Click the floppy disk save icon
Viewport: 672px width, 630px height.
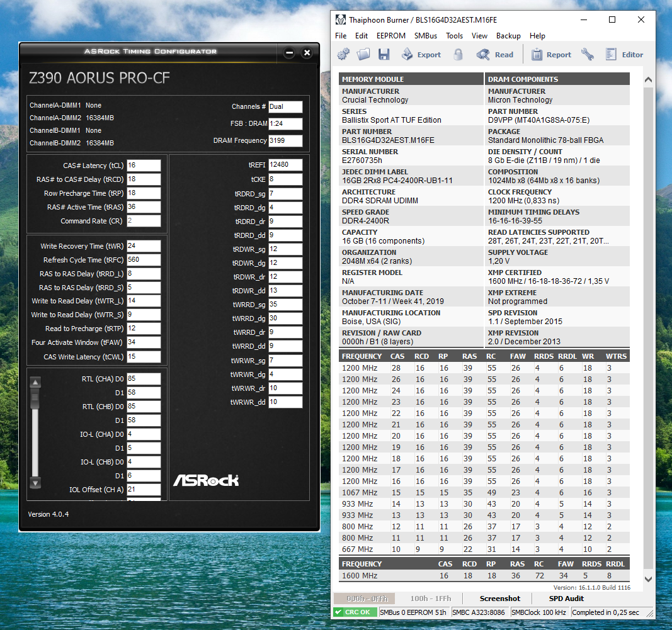coord(384,55)
